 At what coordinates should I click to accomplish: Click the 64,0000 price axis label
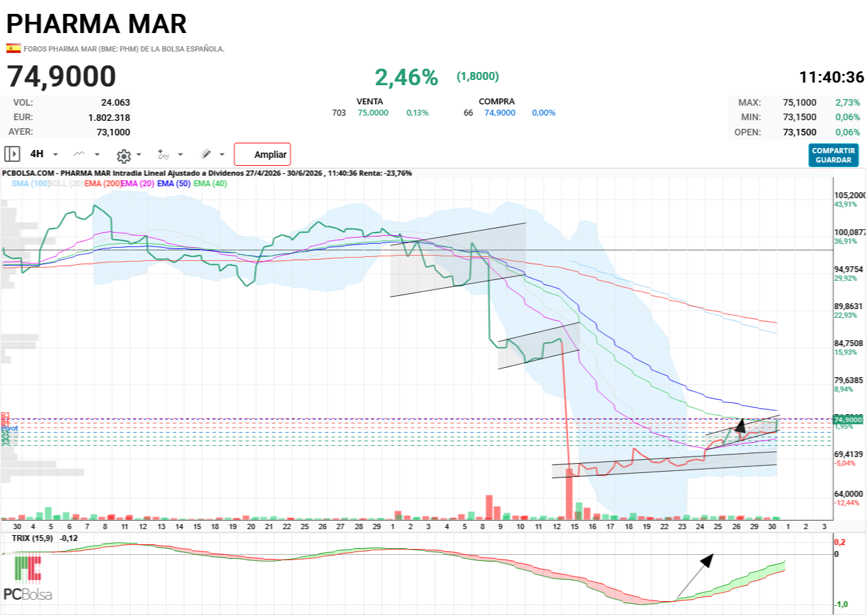[x=849, y=494]
